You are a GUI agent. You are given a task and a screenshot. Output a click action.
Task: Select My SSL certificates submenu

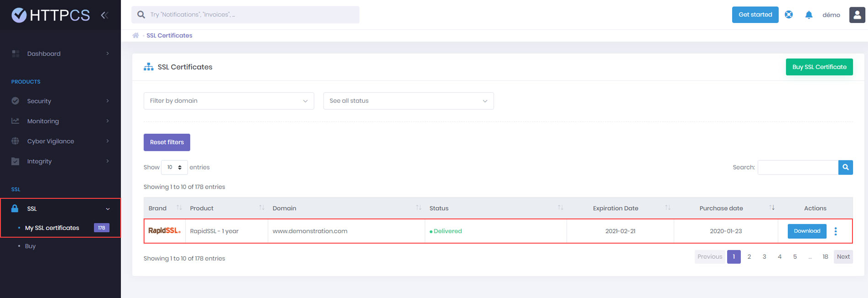tap(52, 228)
